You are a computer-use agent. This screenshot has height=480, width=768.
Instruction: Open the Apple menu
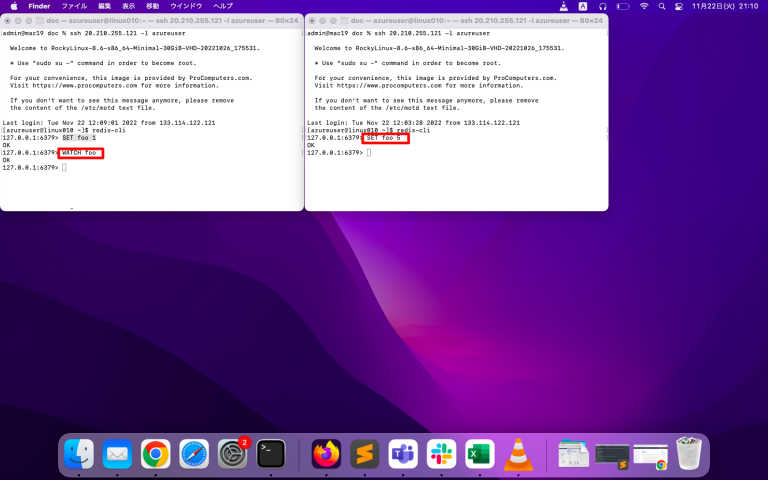(14, 6)
